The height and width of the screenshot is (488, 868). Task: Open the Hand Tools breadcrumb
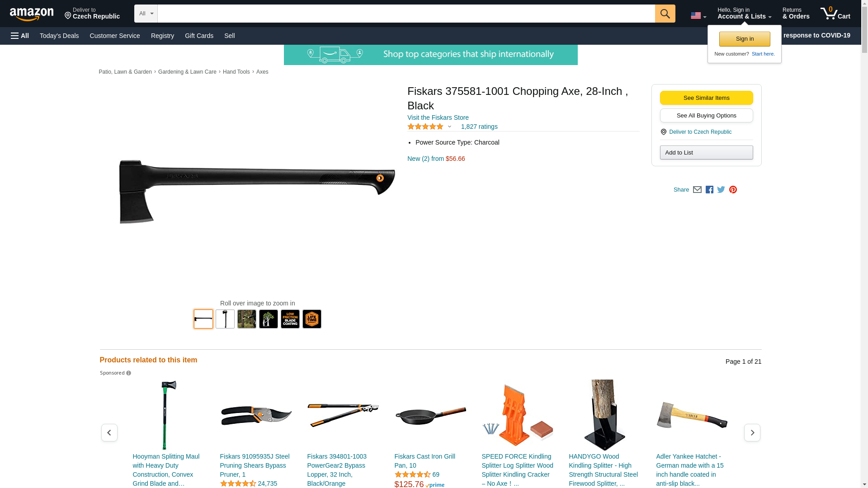pyautogui.click(x=236, y=72)
